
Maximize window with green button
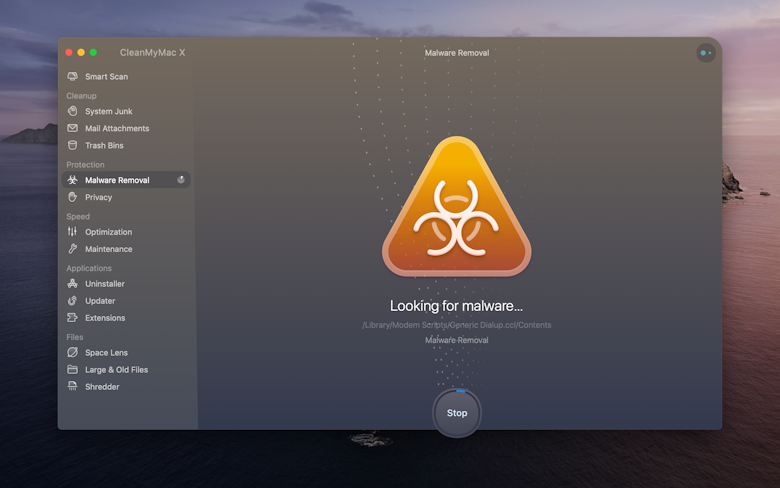pyautogui.click(x=93, y=52)
